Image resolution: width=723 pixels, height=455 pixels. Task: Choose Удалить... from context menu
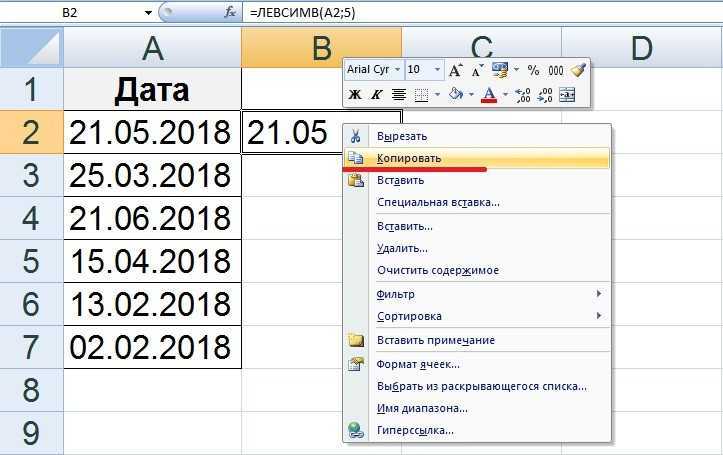point(477,248)
